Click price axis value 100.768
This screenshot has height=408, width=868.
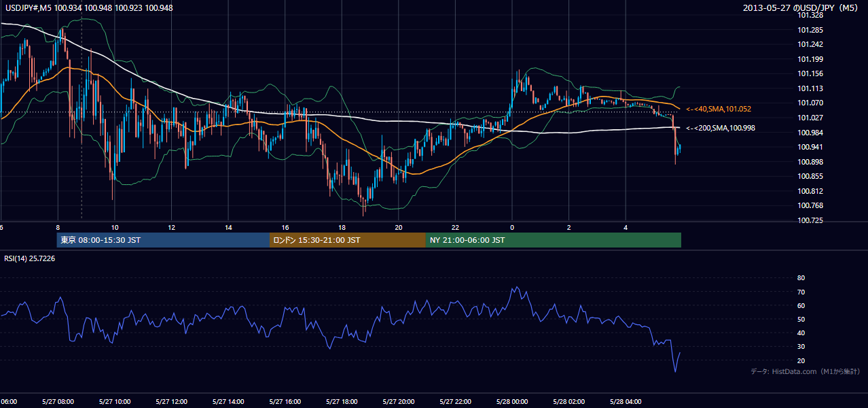pyautogui.click(x=811, y=205)
